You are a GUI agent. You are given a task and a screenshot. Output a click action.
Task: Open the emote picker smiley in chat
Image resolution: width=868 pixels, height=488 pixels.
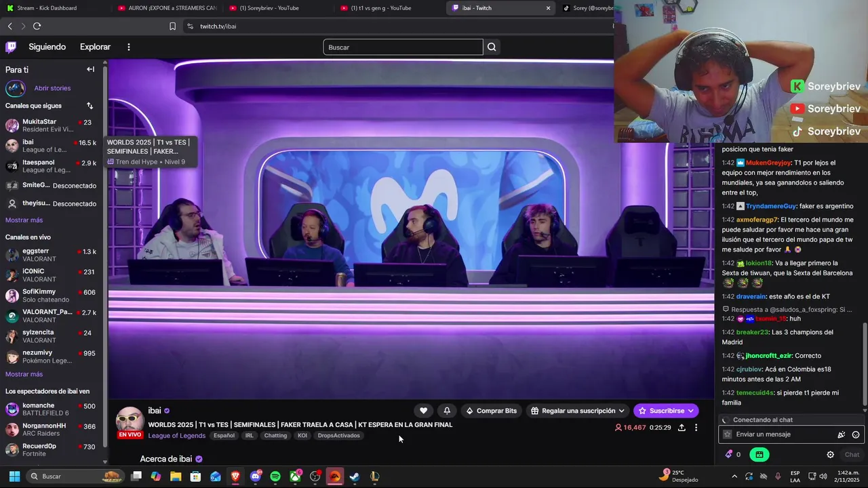click(856, 434)
